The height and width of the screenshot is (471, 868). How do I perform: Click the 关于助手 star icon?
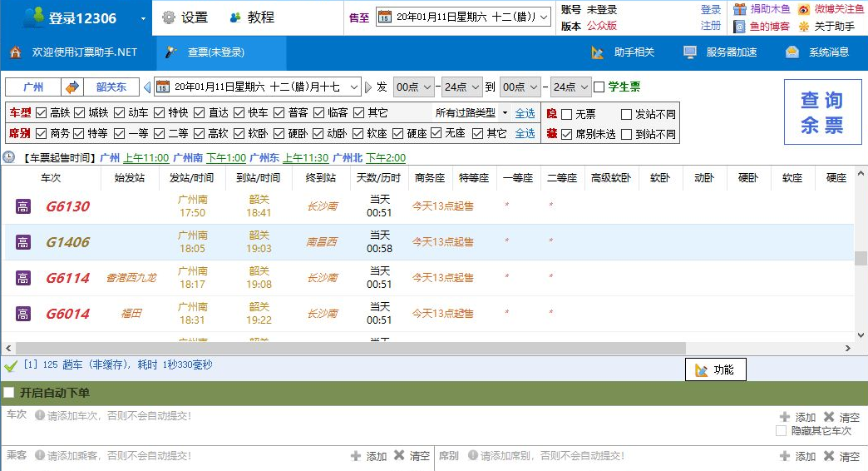tap(804, 26)
